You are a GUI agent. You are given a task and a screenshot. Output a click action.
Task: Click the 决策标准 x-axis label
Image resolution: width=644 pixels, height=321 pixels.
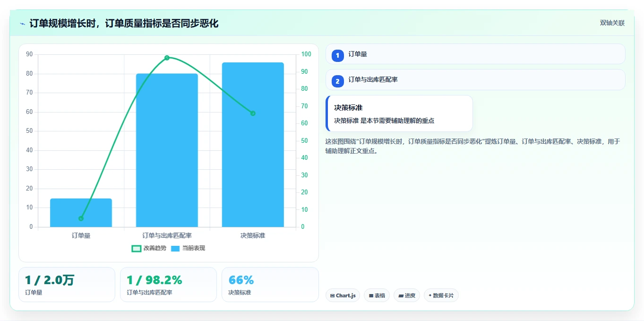coord(253,235)
